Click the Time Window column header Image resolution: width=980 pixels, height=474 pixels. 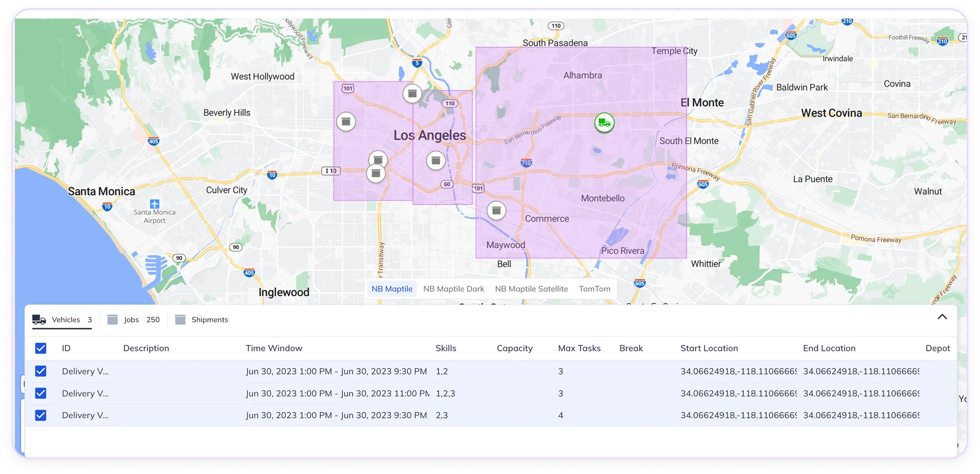(274, 348)
